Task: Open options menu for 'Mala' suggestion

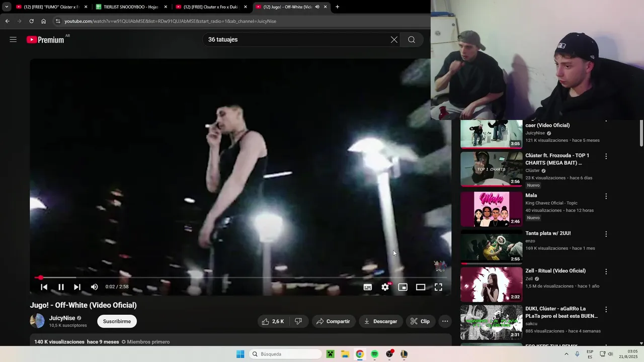Action: point(606,196)
